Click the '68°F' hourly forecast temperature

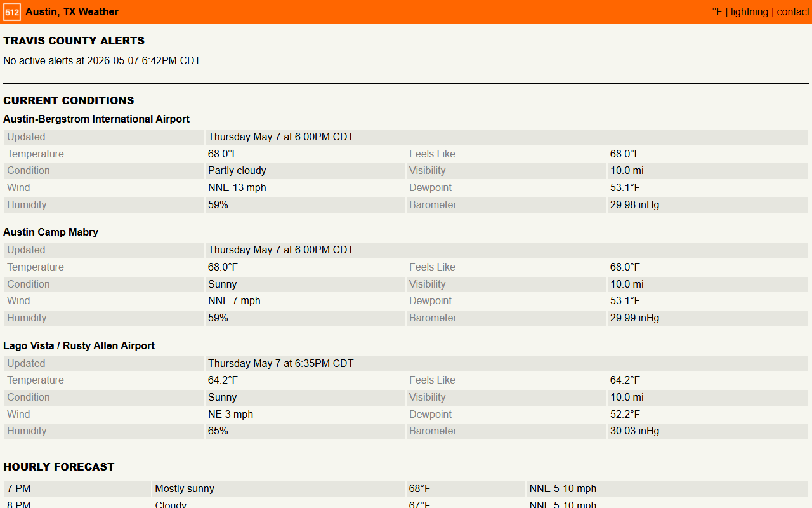pos(419,488)
